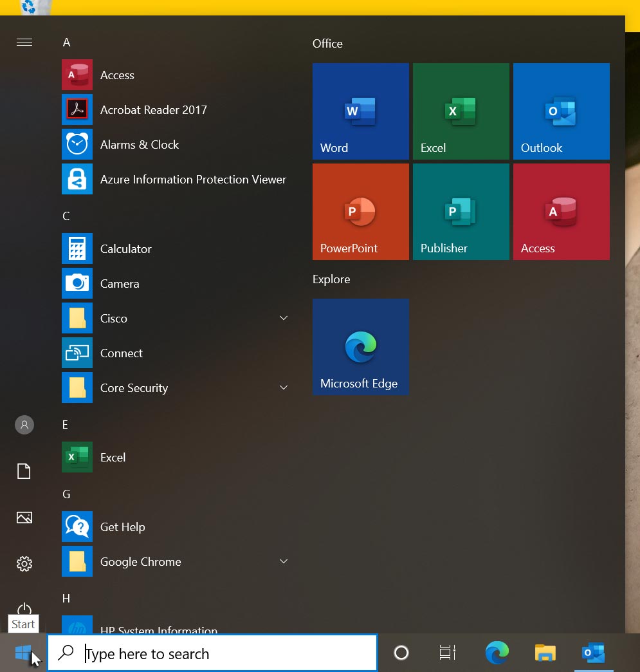The image size is (640, 672).
Task: Open the Start menu navigation hamburger
Action: click(x=24, y=42)
